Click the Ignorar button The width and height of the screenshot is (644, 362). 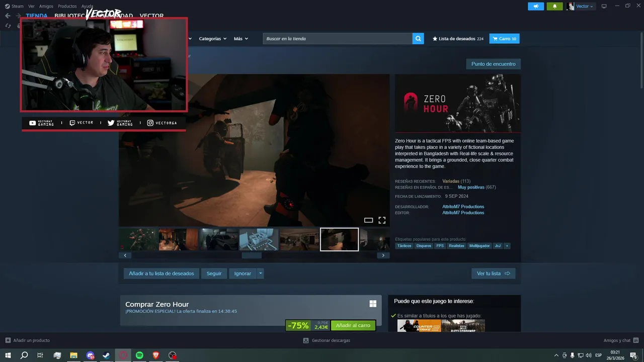(243, 274)
